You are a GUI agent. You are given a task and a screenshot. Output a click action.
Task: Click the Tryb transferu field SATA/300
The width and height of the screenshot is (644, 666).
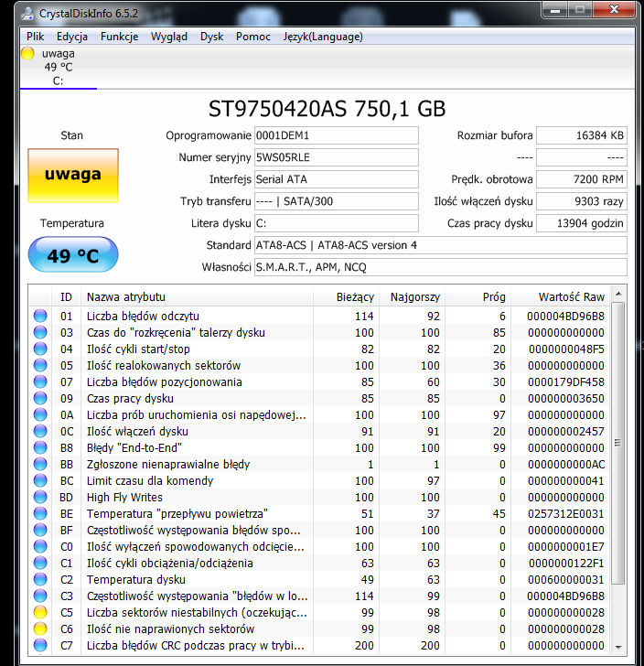pyautogui.click(x=337, y=201)
